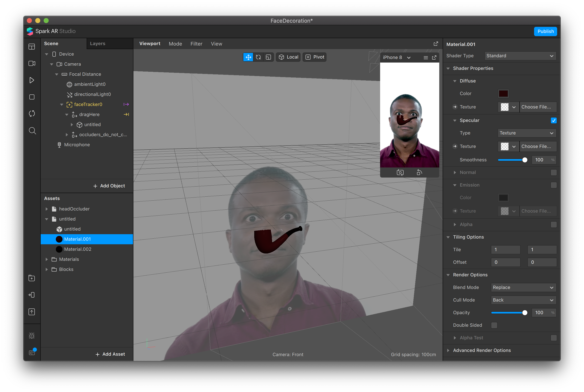Expand Advanced Render Options section
Viewport: 584px width, 392px height.
click(482, 350)
